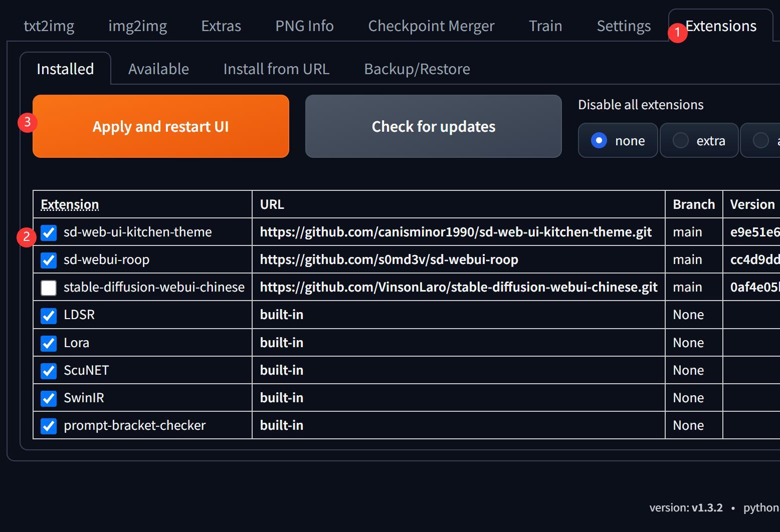The height and width of the screenshot is (532, 780).
Task: Open the Settings tab
Action: click(624, 26)
